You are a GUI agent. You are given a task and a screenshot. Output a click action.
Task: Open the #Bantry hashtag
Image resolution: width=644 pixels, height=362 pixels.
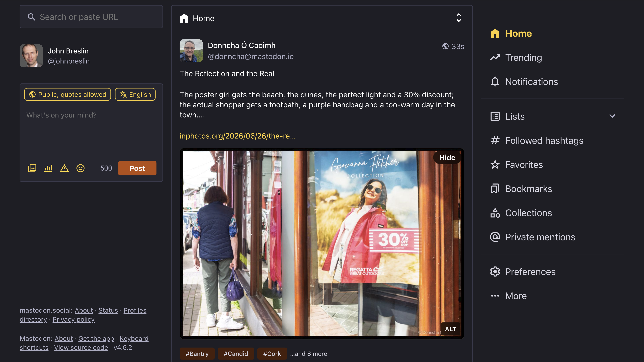[197, 354]
